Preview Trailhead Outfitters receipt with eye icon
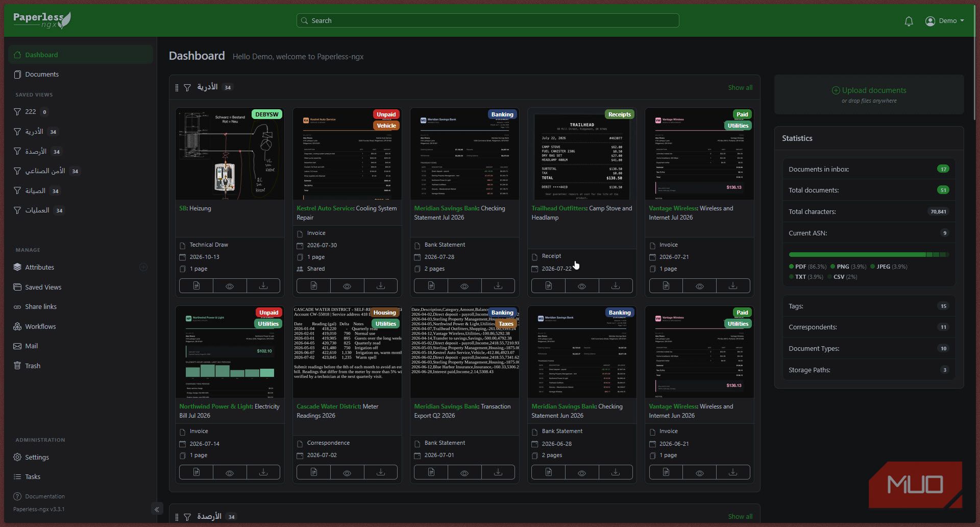Image resolution: width=980 pixels, height=527 pixels. click(582, 286)
